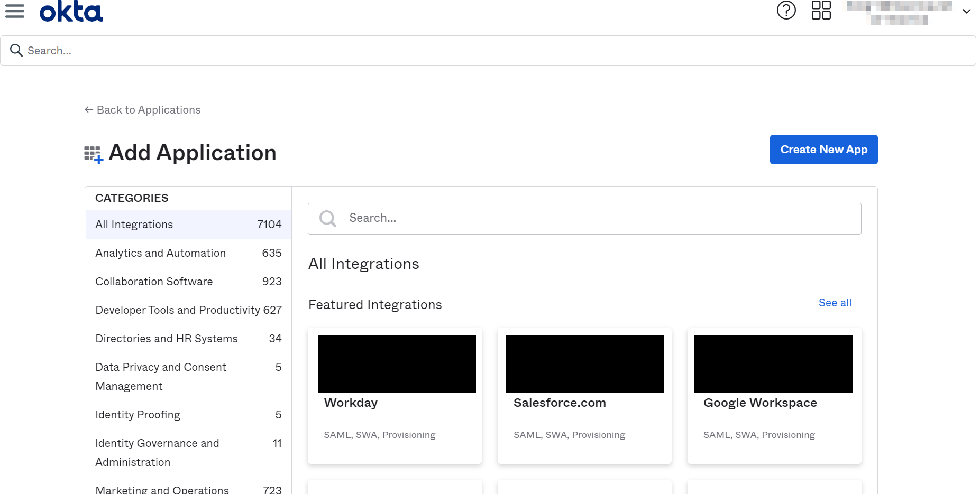Click the integrations search field
The image size is (980, 494).
tap(584, 219)
